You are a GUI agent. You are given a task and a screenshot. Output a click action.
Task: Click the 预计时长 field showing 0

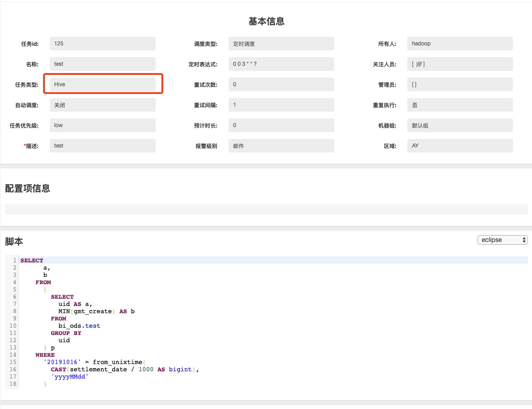tap(281, 125)
